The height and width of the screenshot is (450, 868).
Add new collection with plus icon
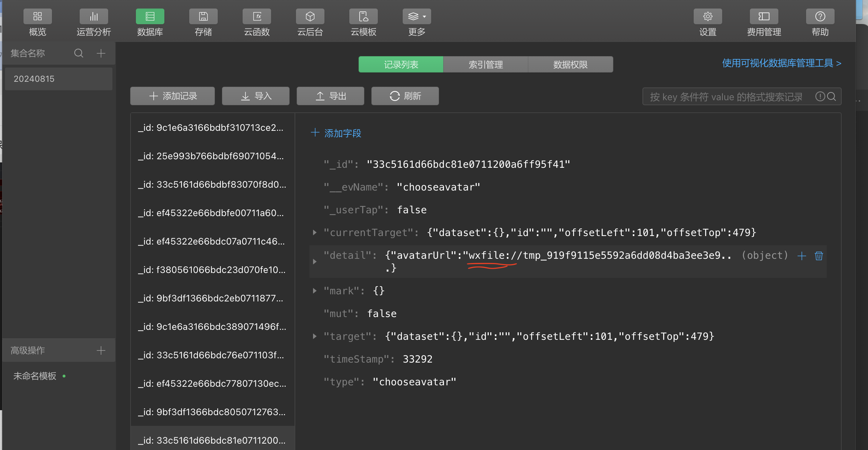101,53
